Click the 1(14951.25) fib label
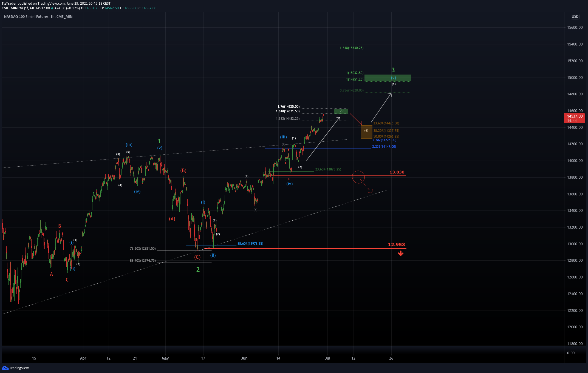This screenshot has height=373, width=588. pyautogui.click(x=355, y=79)
